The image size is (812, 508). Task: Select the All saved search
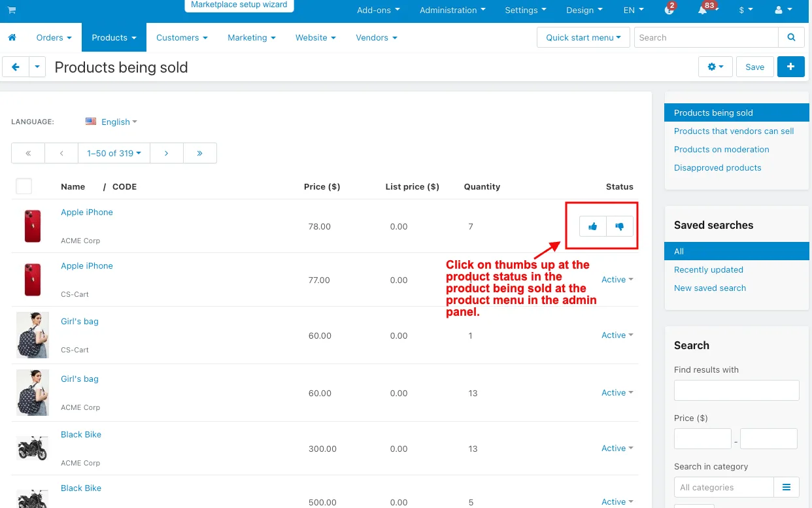click(x=737, y=251)
